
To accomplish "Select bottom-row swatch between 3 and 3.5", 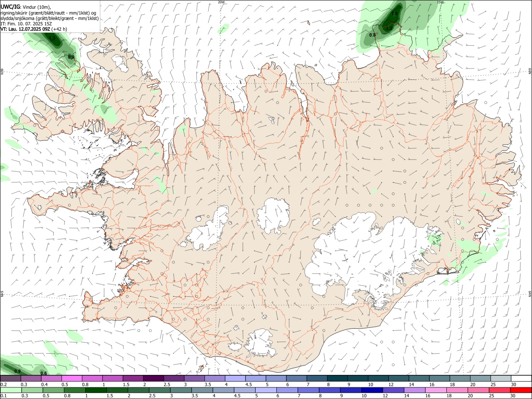I will click(181, 390).
